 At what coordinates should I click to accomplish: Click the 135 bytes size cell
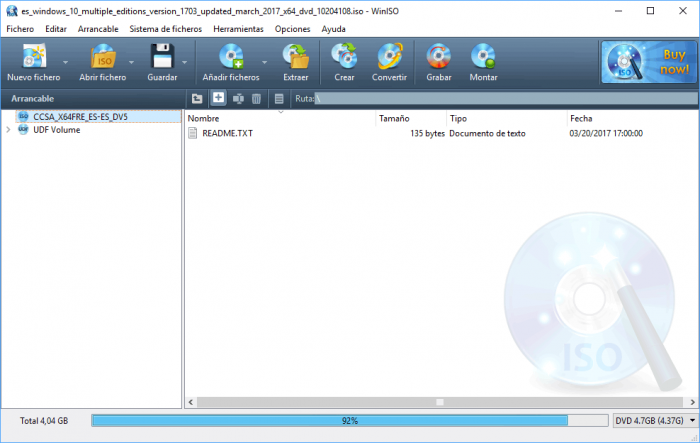(x=427, y=134)
